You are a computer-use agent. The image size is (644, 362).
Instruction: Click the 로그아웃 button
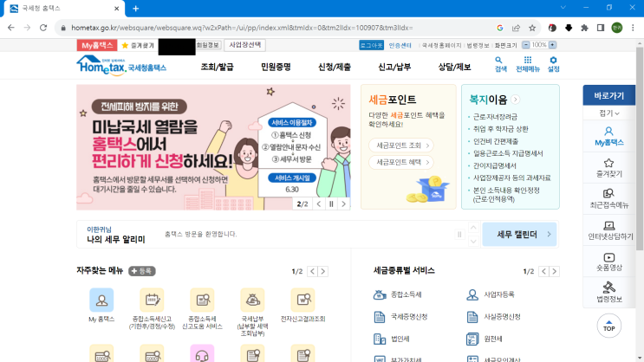pos(371,45)
